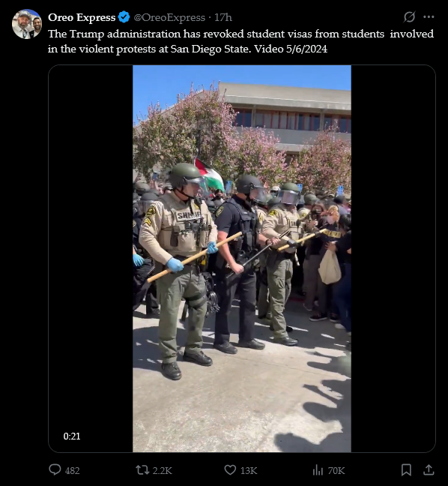Open the view analytics bar chart icon
448x486 pixels.
[x=318, y=470]
